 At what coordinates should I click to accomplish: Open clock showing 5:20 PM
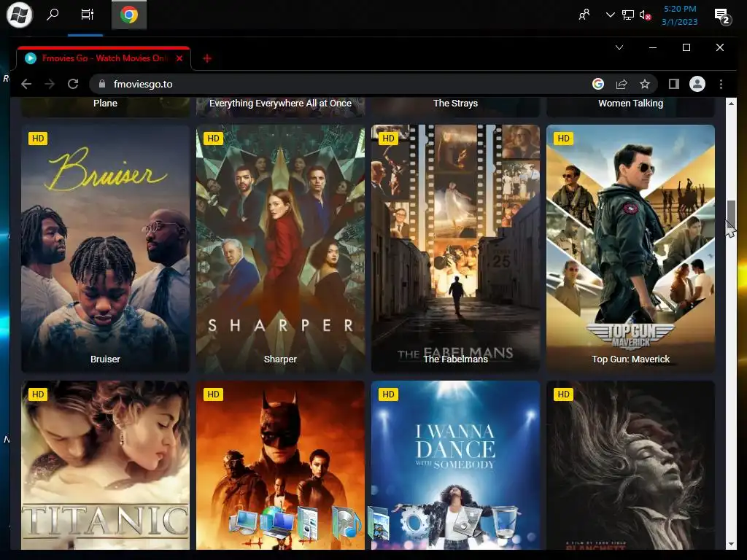pyautogui.click(x=680, y=15)
